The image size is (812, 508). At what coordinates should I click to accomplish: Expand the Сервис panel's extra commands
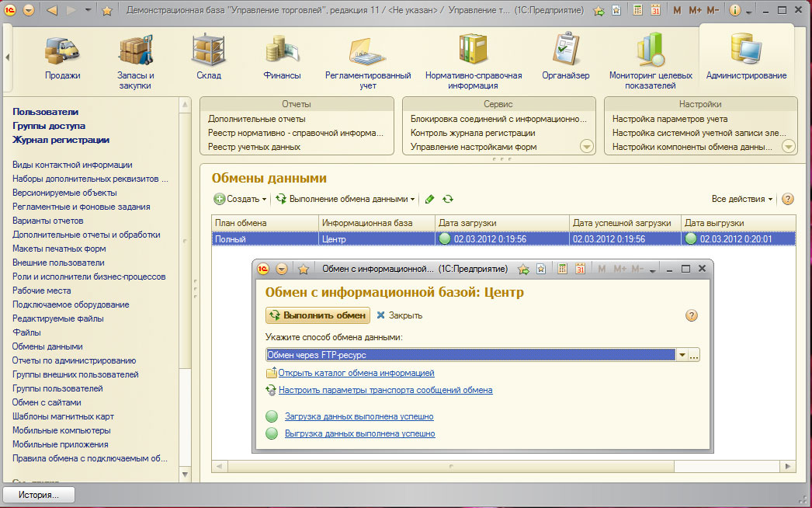[586, 146]
